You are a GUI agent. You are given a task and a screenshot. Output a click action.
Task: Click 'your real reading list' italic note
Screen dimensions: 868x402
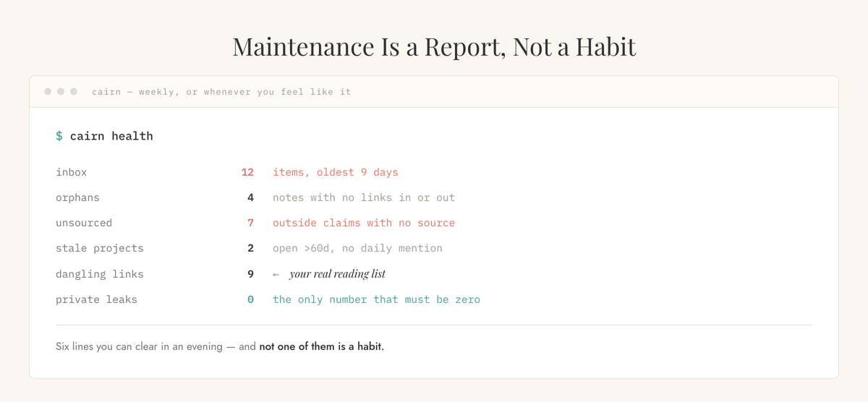tap(337, 274)
